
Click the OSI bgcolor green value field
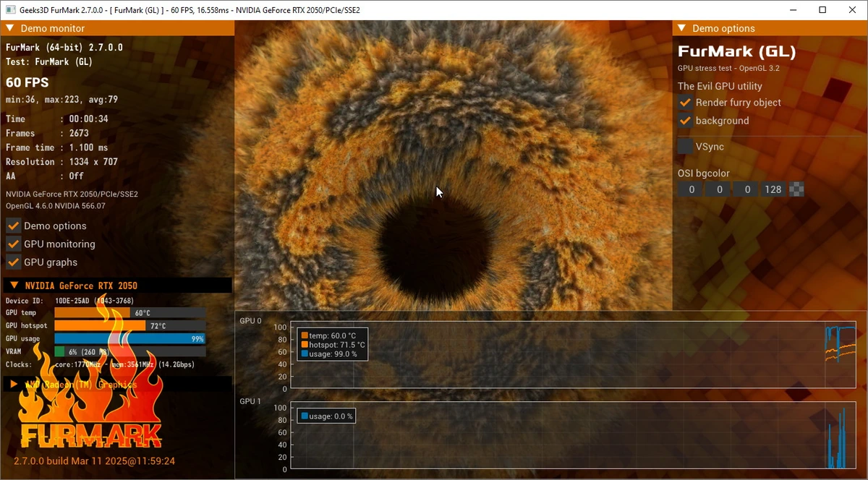(x=719, y=189)
